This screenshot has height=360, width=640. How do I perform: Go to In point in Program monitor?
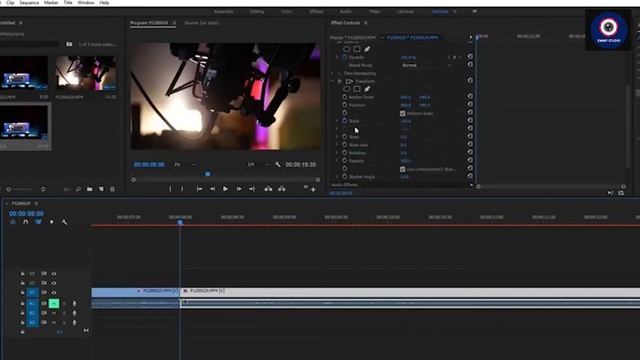point(199,189)
